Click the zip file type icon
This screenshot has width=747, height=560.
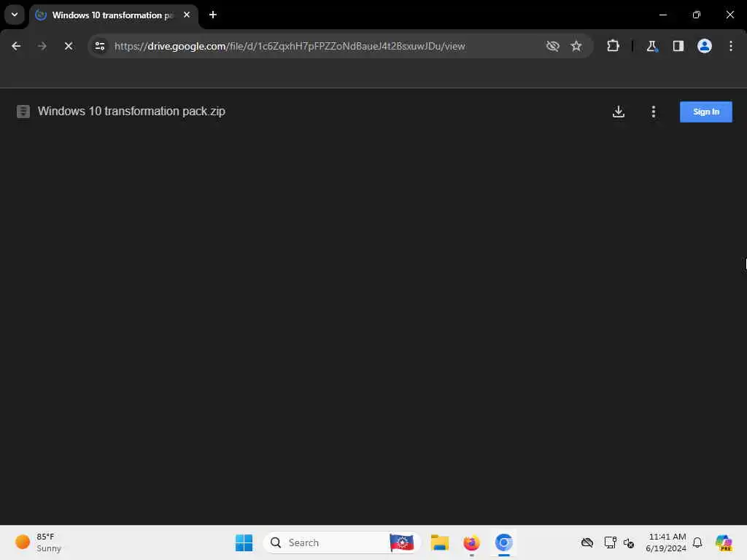click(x=23, y=112)
